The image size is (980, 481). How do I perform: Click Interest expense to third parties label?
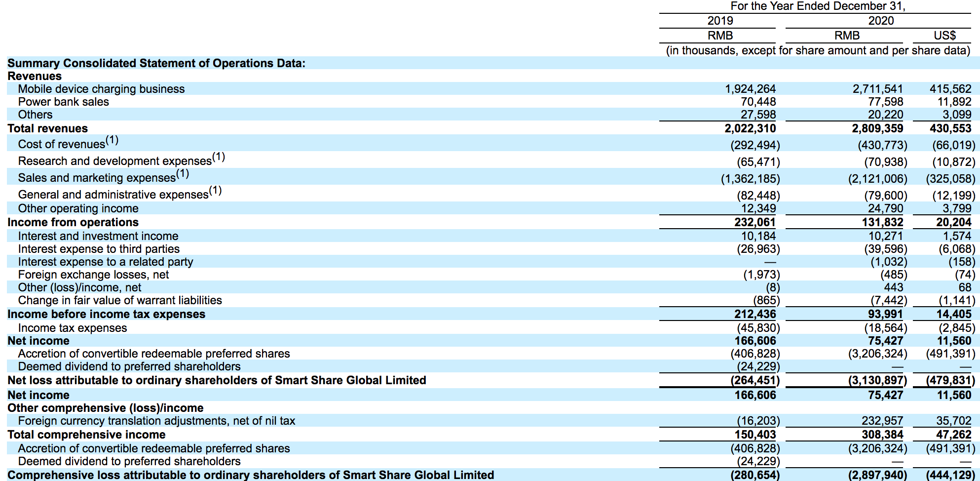click(x=99, y=249)
